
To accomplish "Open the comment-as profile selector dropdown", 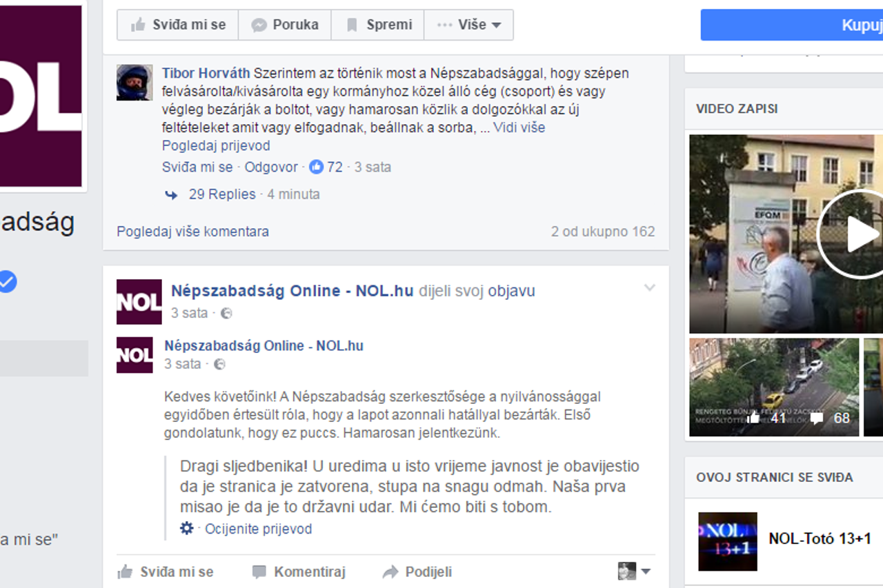I will click(635, 571).
